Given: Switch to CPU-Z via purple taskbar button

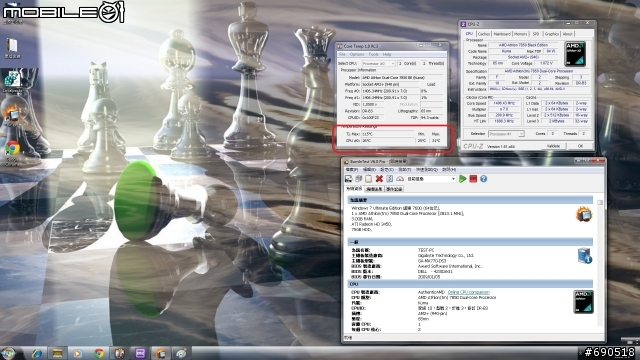Looking at the screenshot, I should [x=140, y=353].
